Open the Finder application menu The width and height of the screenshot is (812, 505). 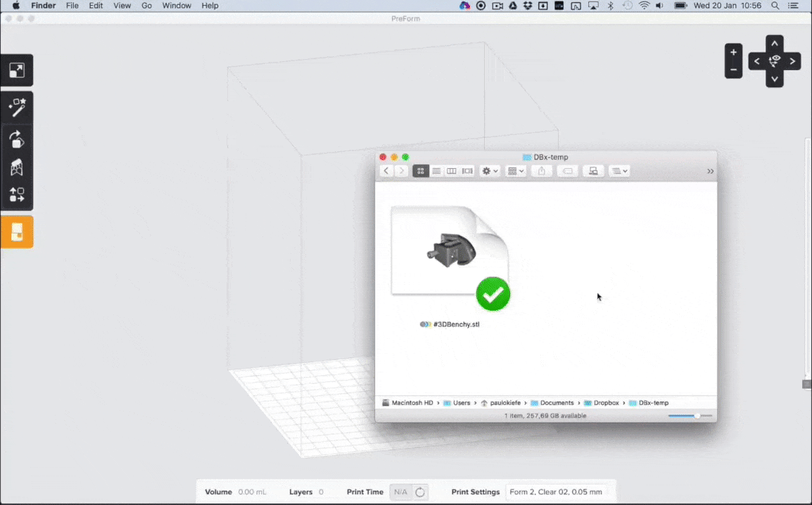44,6
